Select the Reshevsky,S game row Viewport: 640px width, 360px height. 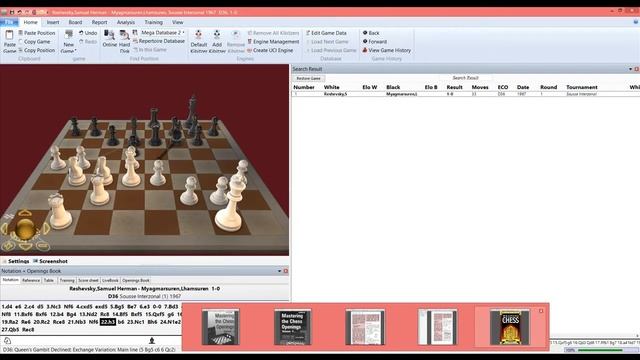[x=465, y=94]
